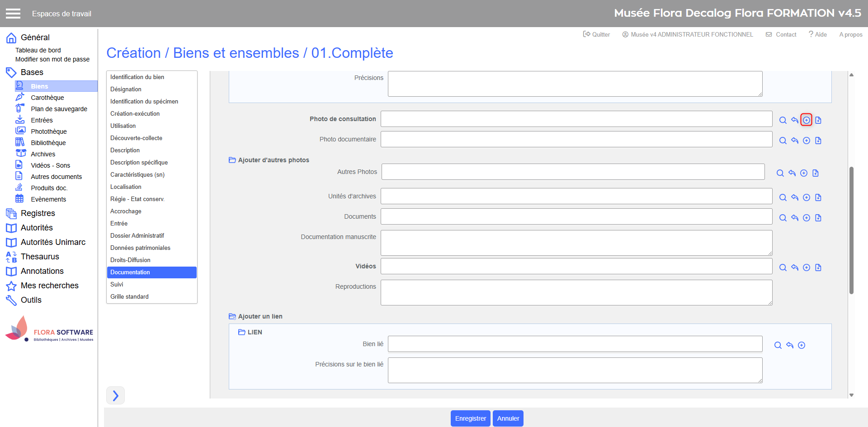
Task: Click search icon for Photo de consultation
Action: tap(783, 120)
